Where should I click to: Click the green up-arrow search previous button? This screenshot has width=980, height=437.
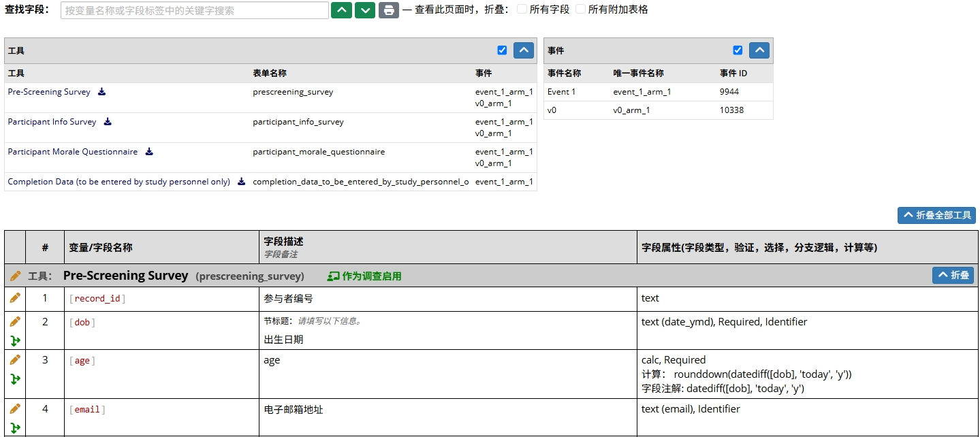click(x=341, y=10)
